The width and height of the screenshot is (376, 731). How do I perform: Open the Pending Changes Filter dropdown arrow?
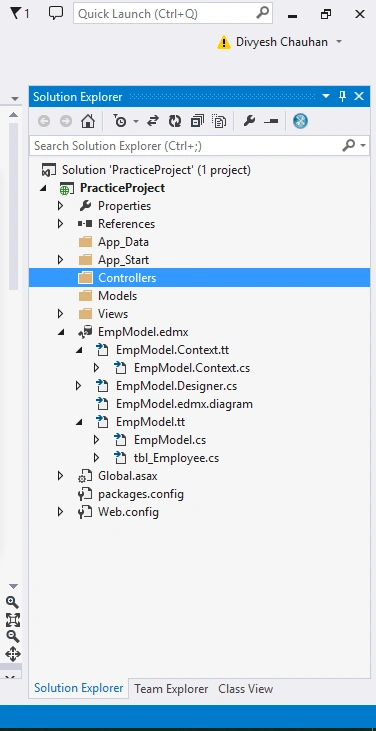pyautogui.click(x=136, y=122)
